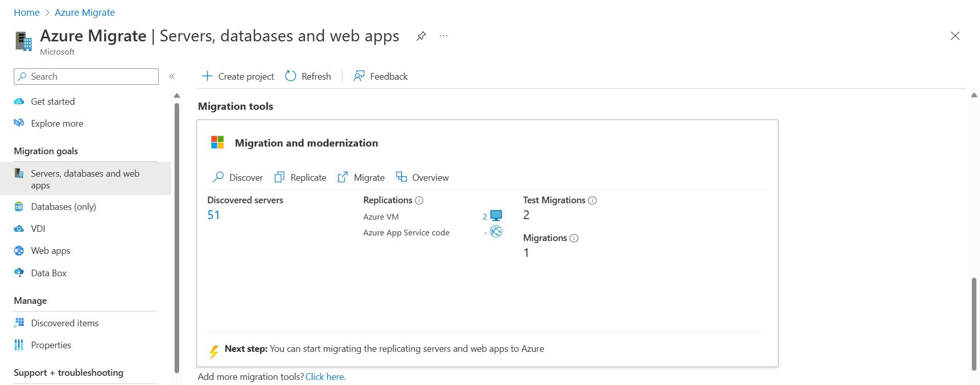Click the 51 discovered servers link
The width and height of the screenshot is (980, 385).
[213, 215]
